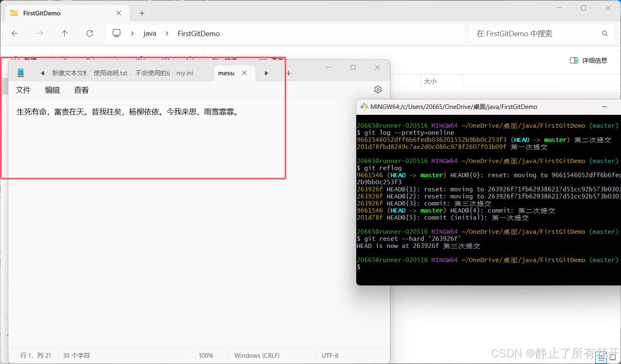Click the 第一次提交 commit hash line in git log
This screenshot has width=621, height=364.
(452, 147)
